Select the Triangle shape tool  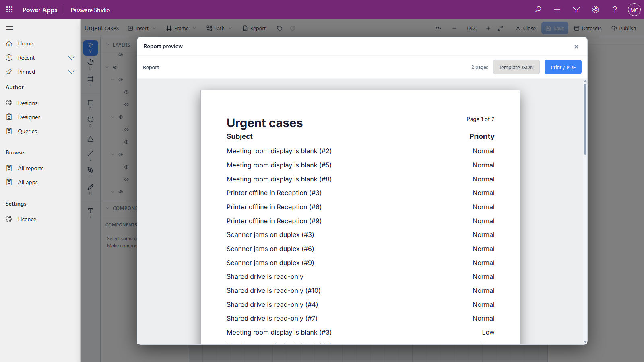tap(91, 139)
